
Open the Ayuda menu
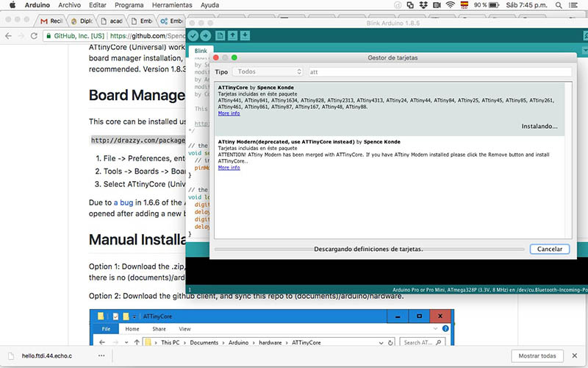(x=209, y=5)
